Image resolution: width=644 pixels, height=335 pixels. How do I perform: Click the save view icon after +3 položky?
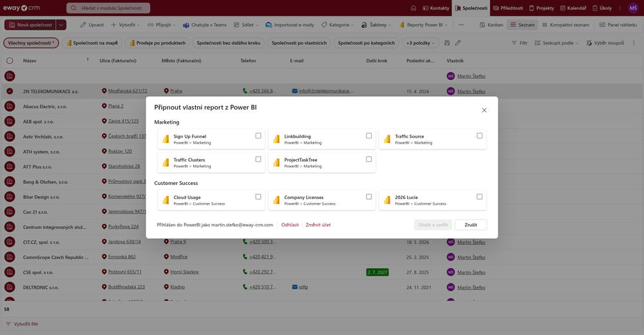click(x=448, y=43)
